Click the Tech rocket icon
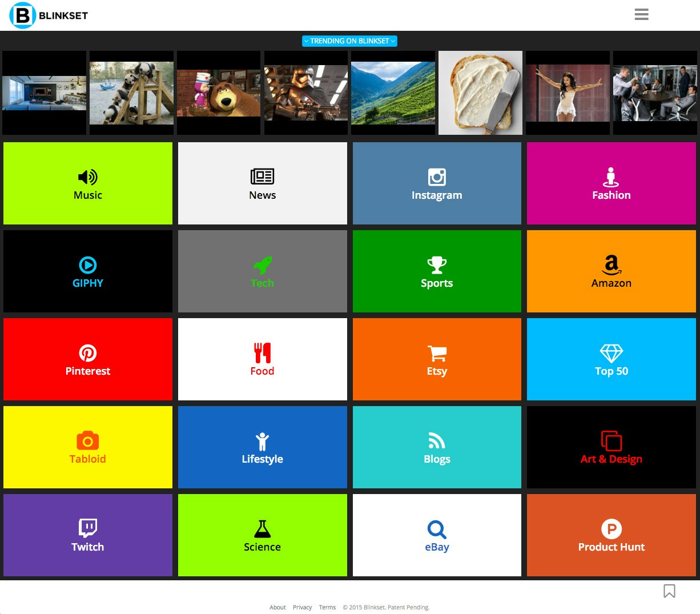This screenshot has width=700, height=614. (x=263, y=265)
